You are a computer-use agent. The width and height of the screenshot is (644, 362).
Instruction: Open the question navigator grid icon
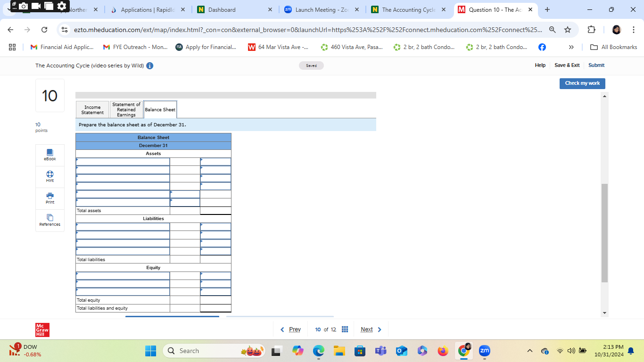[x=345, y=329]
